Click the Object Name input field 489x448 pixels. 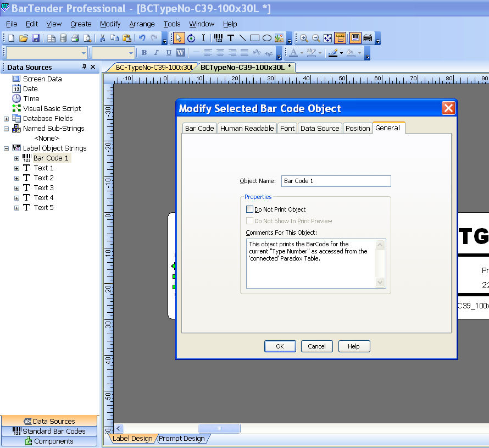click(336, 181)
